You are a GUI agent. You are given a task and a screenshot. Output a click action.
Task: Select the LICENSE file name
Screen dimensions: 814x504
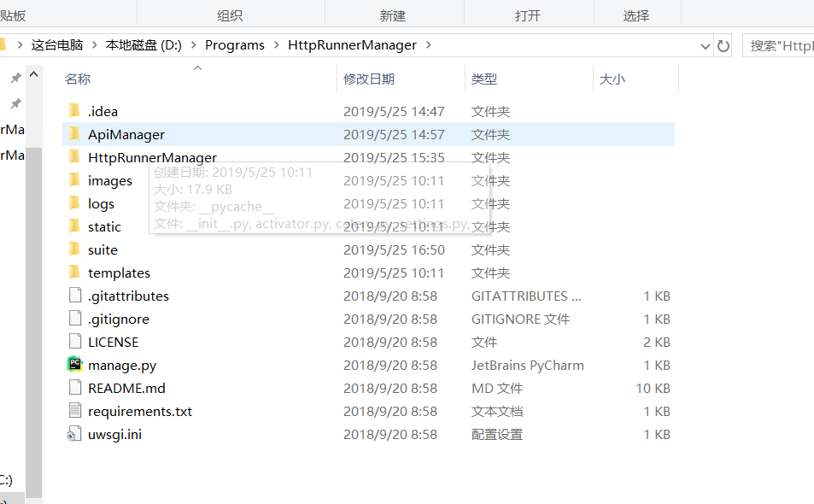click(113, 342)
